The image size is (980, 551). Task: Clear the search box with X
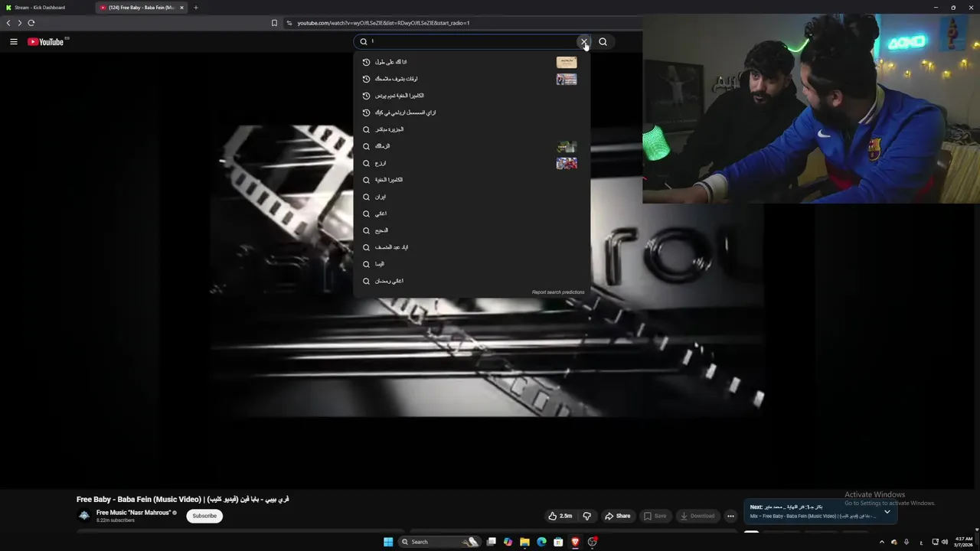point(584,42)
